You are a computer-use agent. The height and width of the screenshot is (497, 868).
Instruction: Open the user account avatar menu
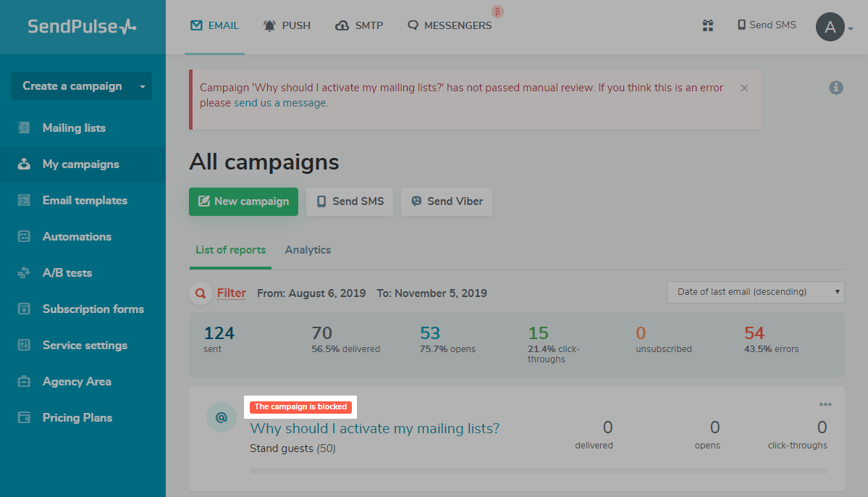[831, 28]
